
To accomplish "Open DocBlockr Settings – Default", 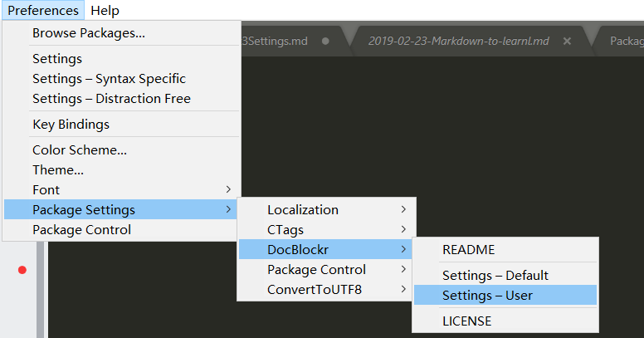I will tap(495, 276).
